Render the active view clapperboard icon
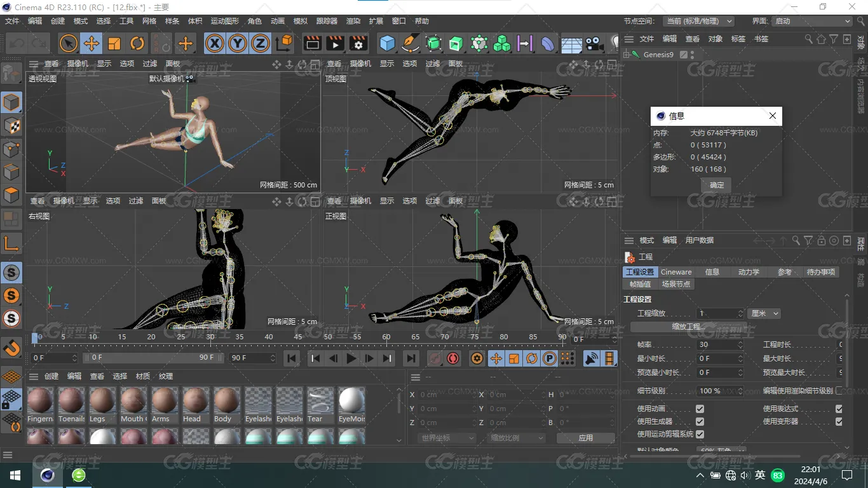Viewport: 868px width, 488px height. 313,43
